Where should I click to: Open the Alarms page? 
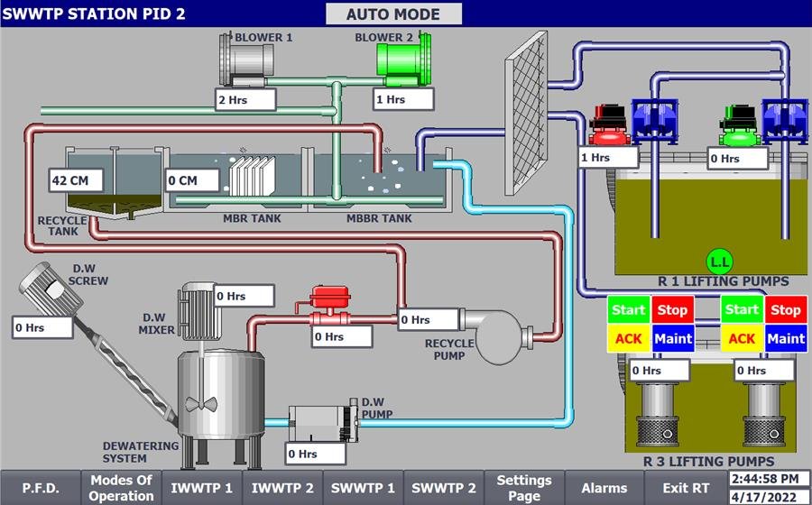(x=604, y=488)
